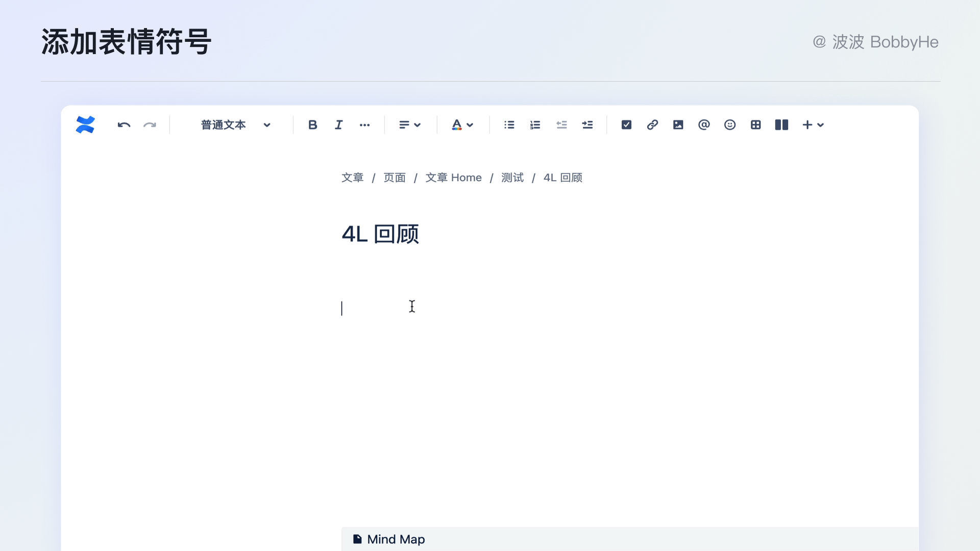
Task: Expand the text alignment dropdown
Action: (410, 125)
